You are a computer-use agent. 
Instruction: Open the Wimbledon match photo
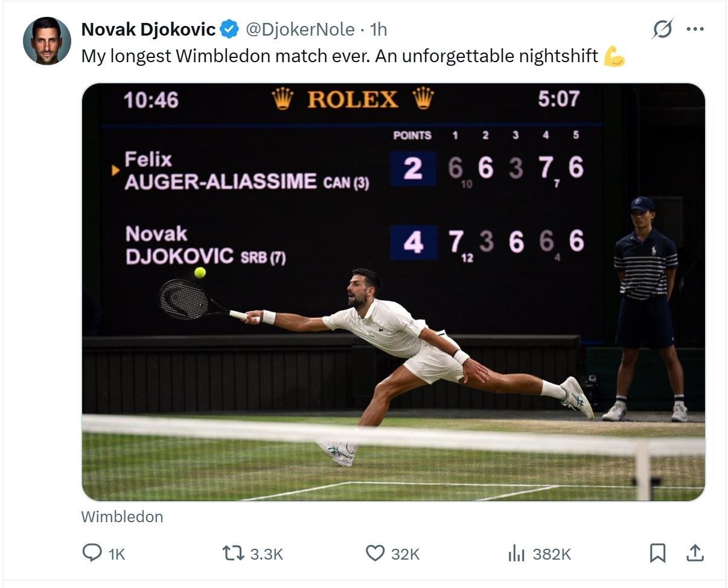(394, 292)
